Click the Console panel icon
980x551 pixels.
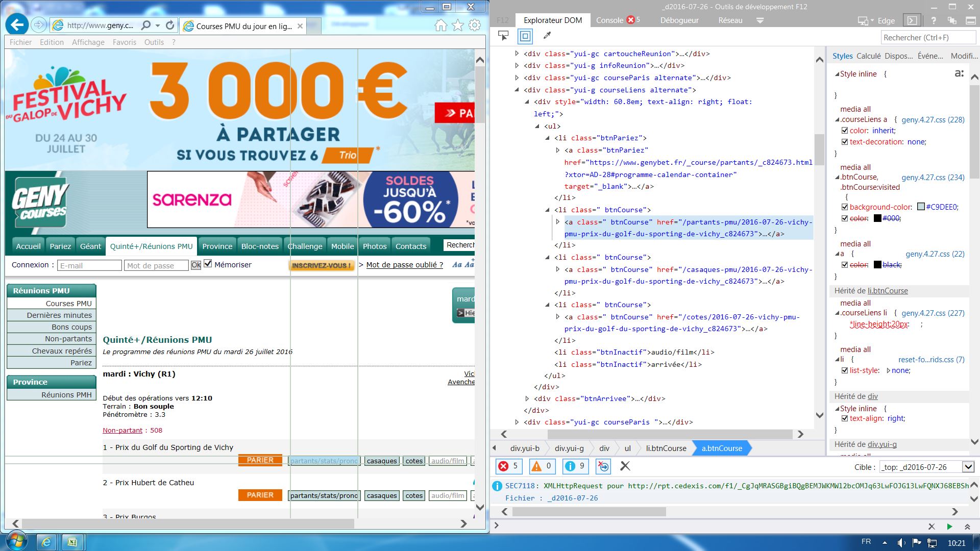coord(609,19)
